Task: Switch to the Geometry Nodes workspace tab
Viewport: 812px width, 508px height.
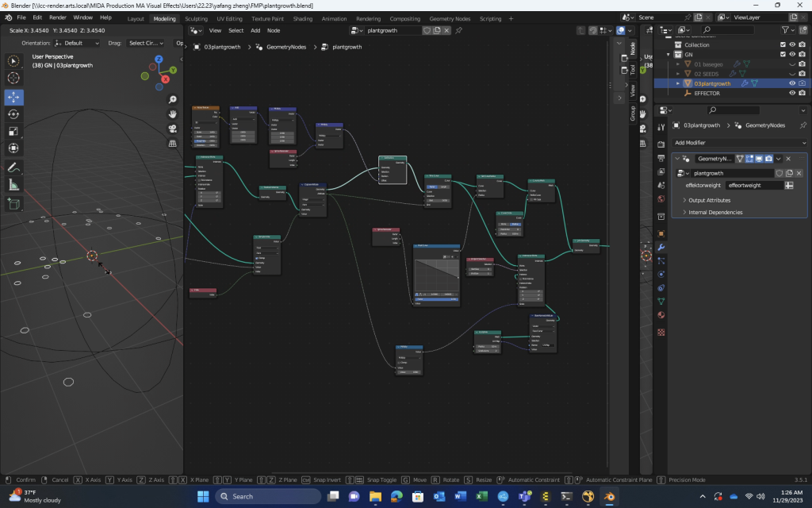Action: 450,18
